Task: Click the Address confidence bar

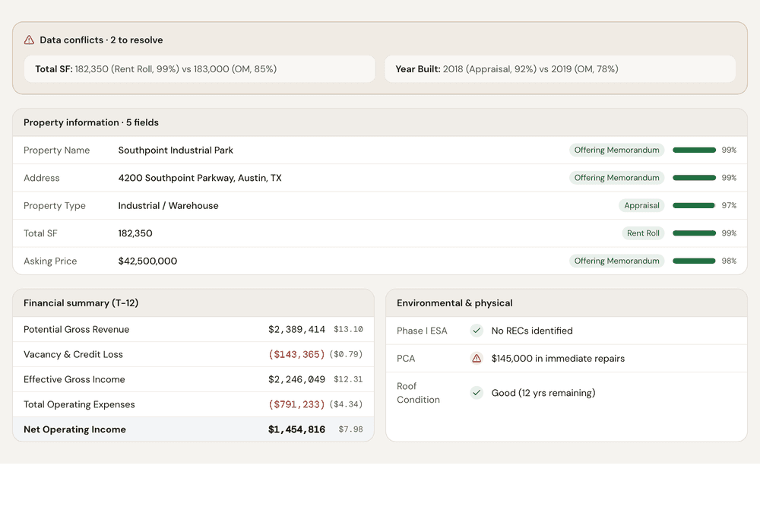Action: pos(694,178)
